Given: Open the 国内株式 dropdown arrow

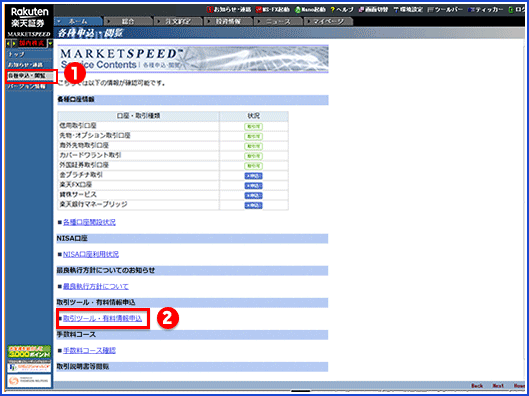Looking at the screenshot, I should pyautogui.click(x=50, y=43).
